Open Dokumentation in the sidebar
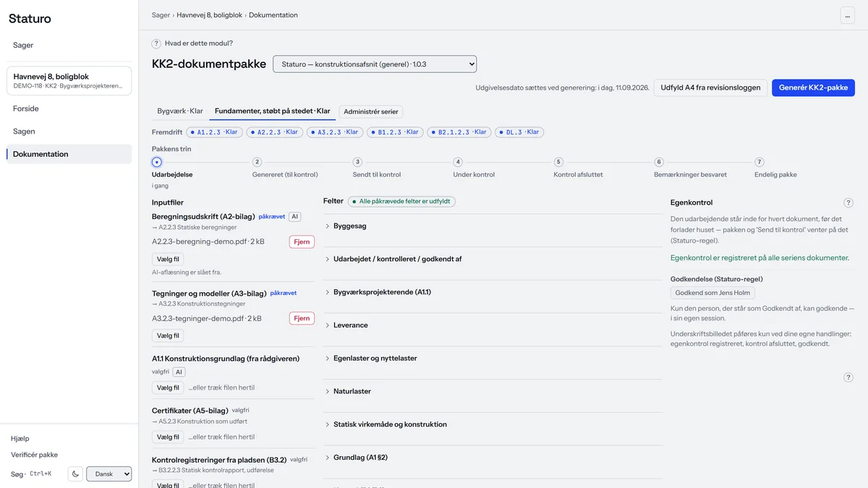Viewport: 868px width, 488px height. pyautogui.click(x=69, y=154)
